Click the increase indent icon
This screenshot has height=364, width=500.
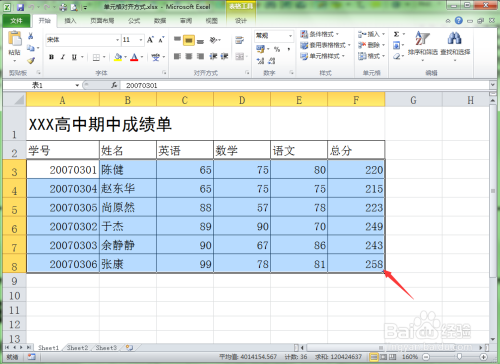(224, 56)
